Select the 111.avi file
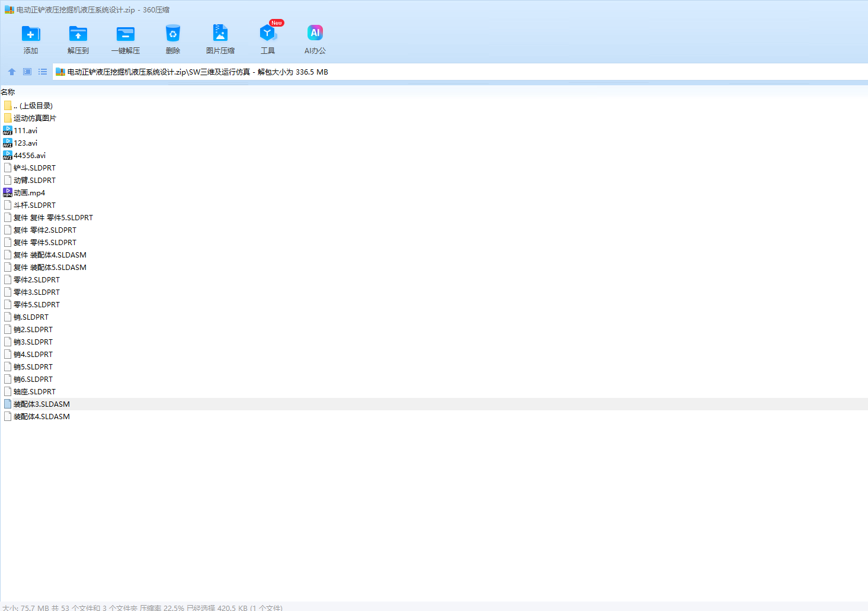Image resolution: width=868 pixels, height=611 pixels. tap(434, 130)
